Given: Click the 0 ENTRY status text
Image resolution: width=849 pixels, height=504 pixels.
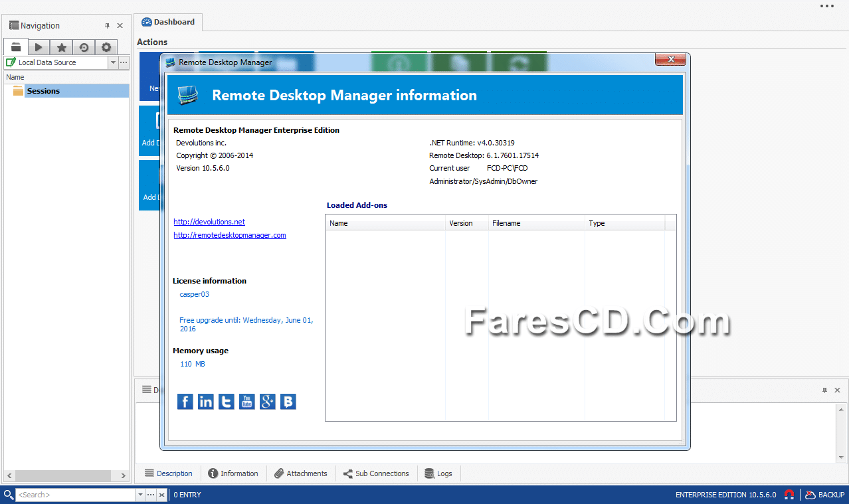Looking at the screenshot, I should [187, 495].
